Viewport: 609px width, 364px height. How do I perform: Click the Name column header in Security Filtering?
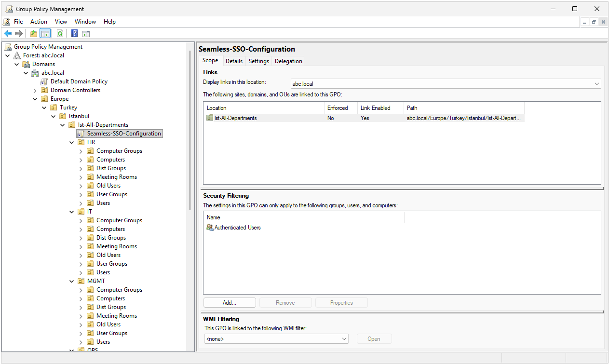point(304,217)
